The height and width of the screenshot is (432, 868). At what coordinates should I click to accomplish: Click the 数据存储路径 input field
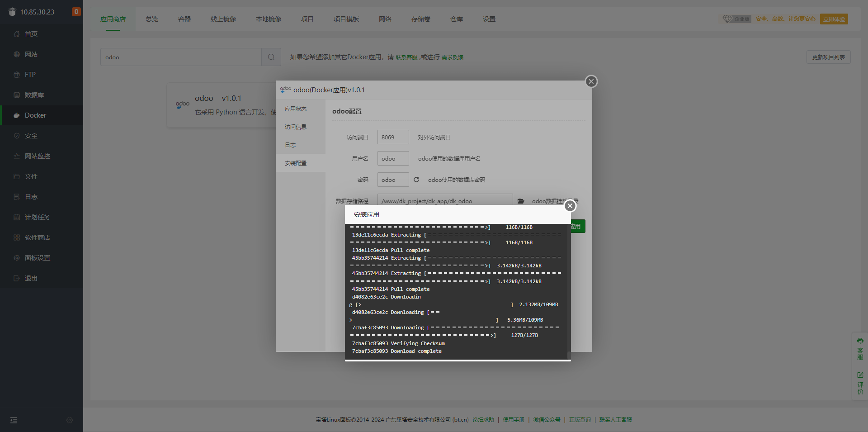(445, 200)
